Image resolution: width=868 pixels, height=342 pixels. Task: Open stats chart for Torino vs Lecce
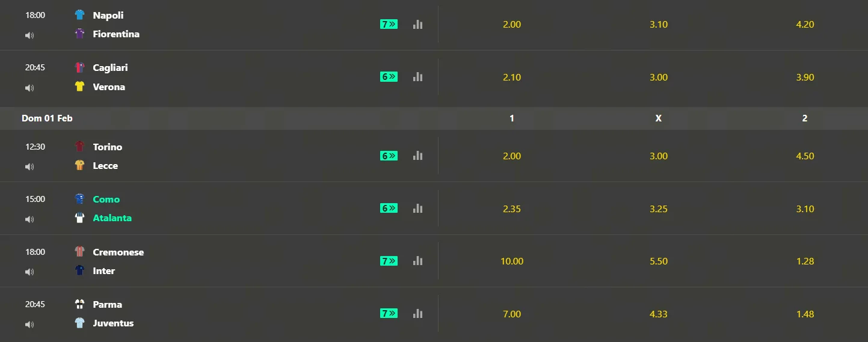click(417, 156)
